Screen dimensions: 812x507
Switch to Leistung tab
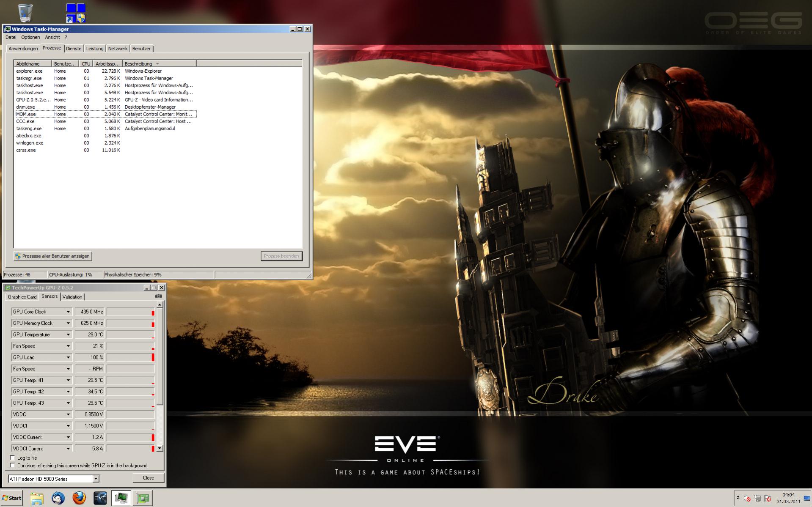[95, 49]
